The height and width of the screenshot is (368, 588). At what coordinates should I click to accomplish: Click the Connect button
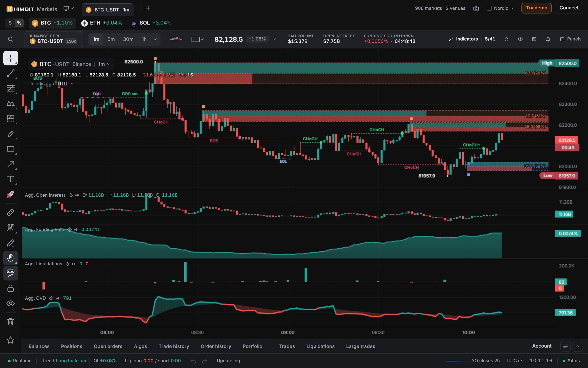pos(569,8)
